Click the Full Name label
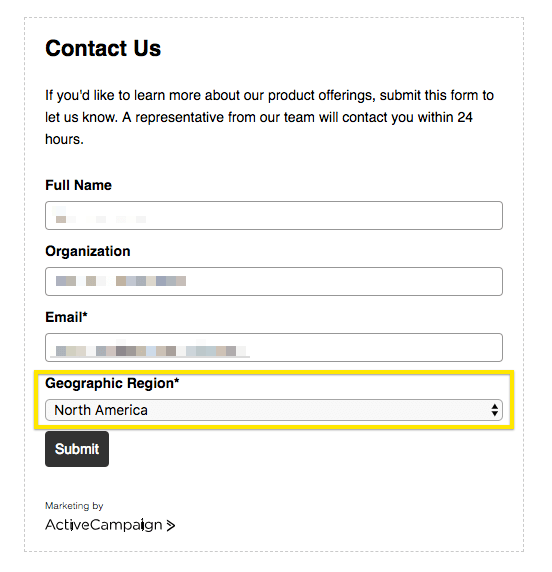This screenshot has width=552, height=572. point(78,185)
